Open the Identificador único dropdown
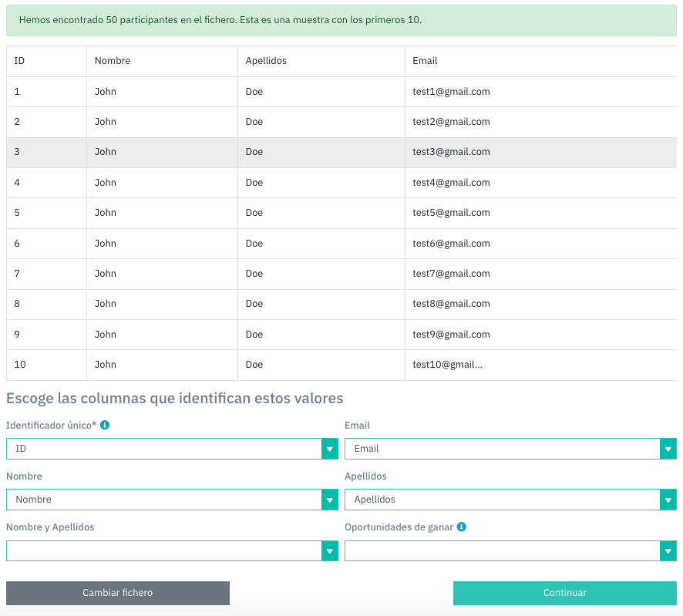683x616 pixels. pyautogui.click(x=172, y=449)
